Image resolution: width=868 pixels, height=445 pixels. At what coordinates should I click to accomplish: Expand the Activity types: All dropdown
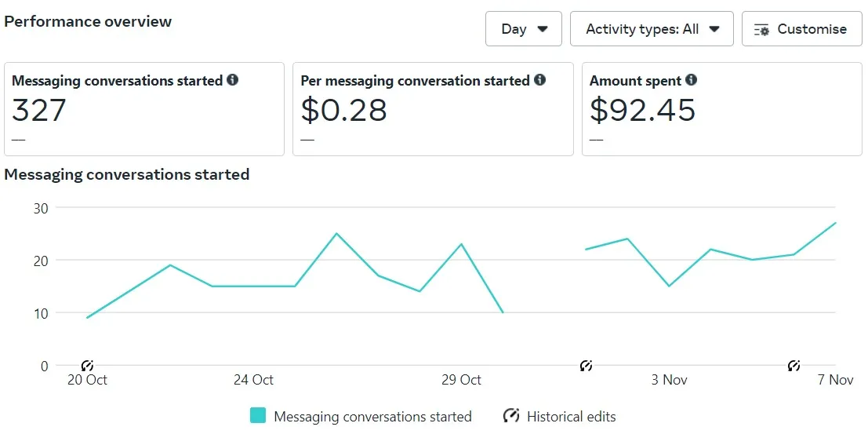pyautogui.click(x=652, y=29)
